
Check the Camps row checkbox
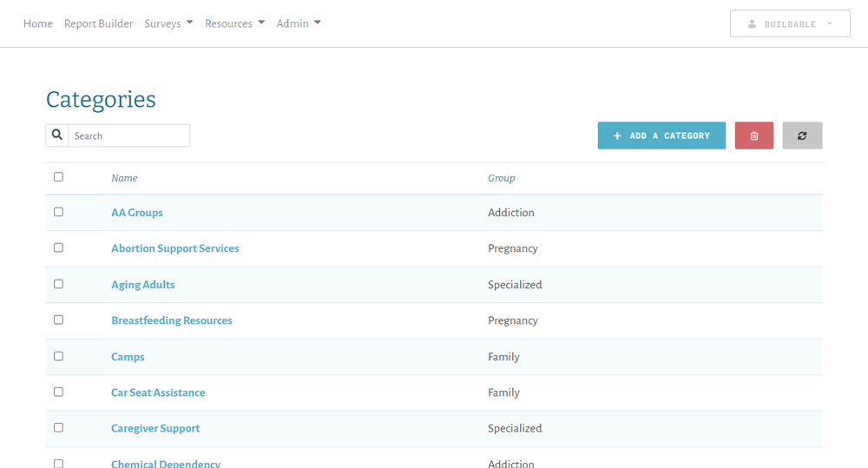point(59,356)
